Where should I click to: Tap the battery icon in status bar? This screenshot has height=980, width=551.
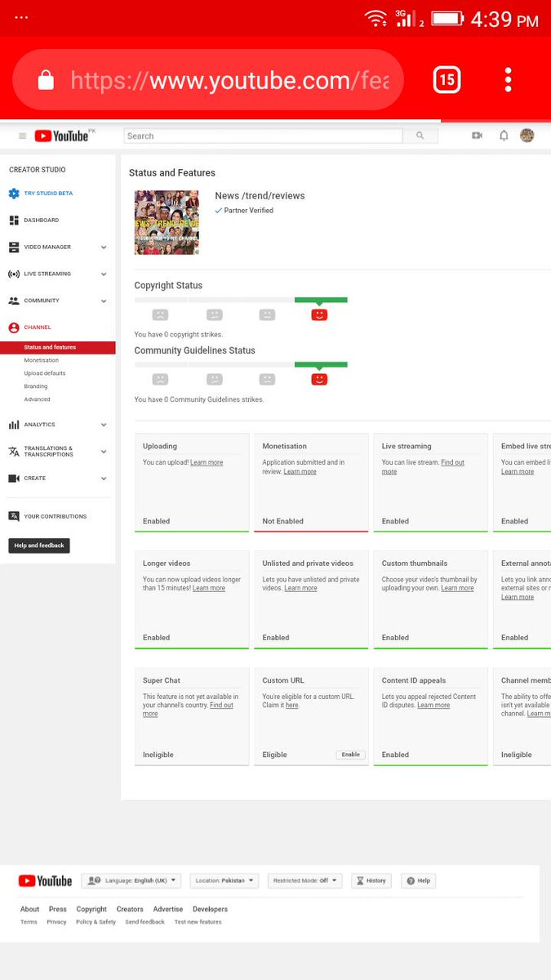(447, 18)
